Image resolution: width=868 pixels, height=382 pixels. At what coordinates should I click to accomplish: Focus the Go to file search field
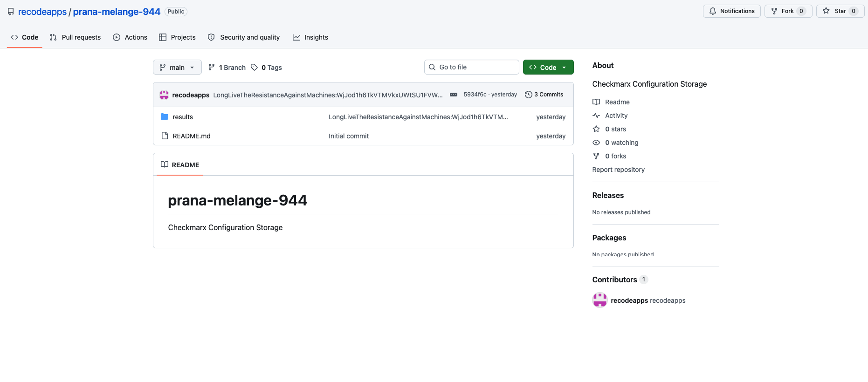(471, 67)
